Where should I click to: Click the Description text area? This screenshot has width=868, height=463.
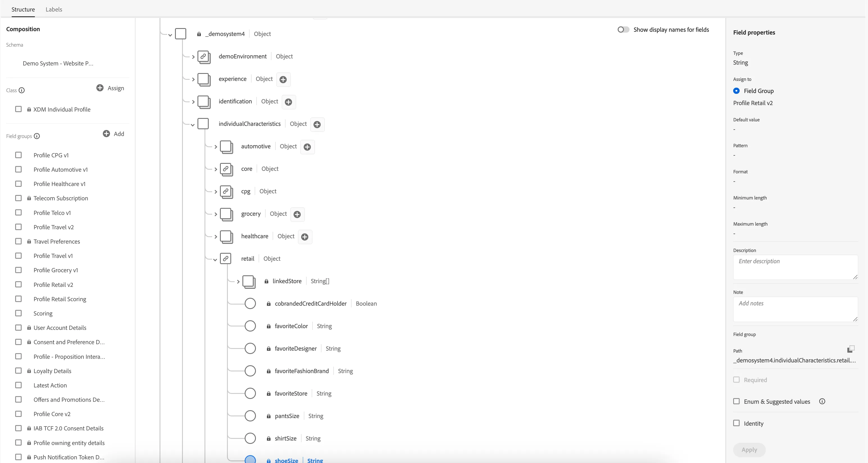(x=795, y=267)
